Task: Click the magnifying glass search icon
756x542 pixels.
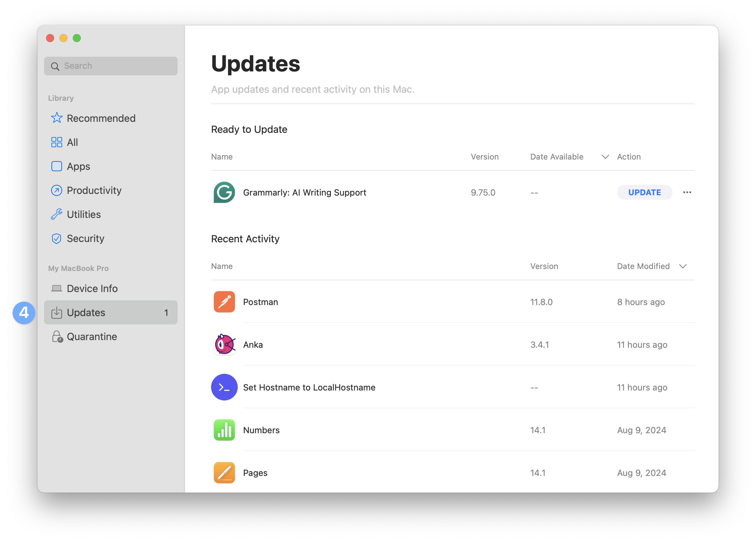Action: pos(55,66)
